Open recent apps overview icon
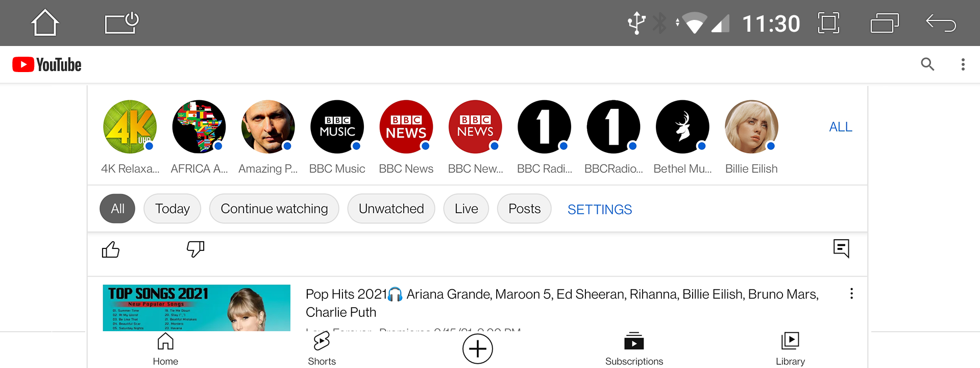The height and width of the screenshot is (368, 980). click(884, 24)
